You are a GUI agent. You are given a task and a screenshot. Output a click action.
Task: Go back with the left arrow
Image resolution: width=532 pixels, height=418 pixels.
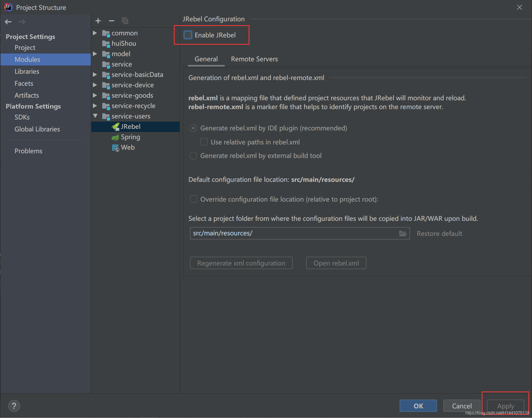[x=8, y=22]
